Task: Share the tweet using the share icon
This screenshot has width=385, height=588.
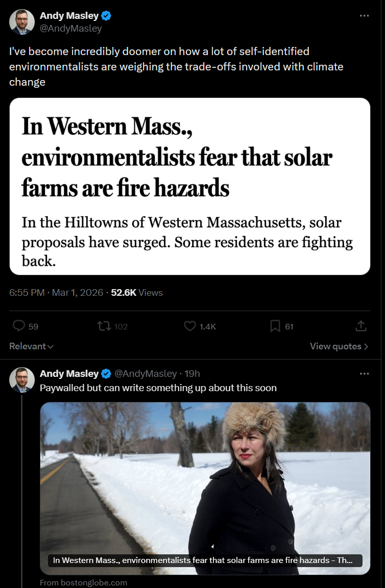Action: click(x=360, y=326)
